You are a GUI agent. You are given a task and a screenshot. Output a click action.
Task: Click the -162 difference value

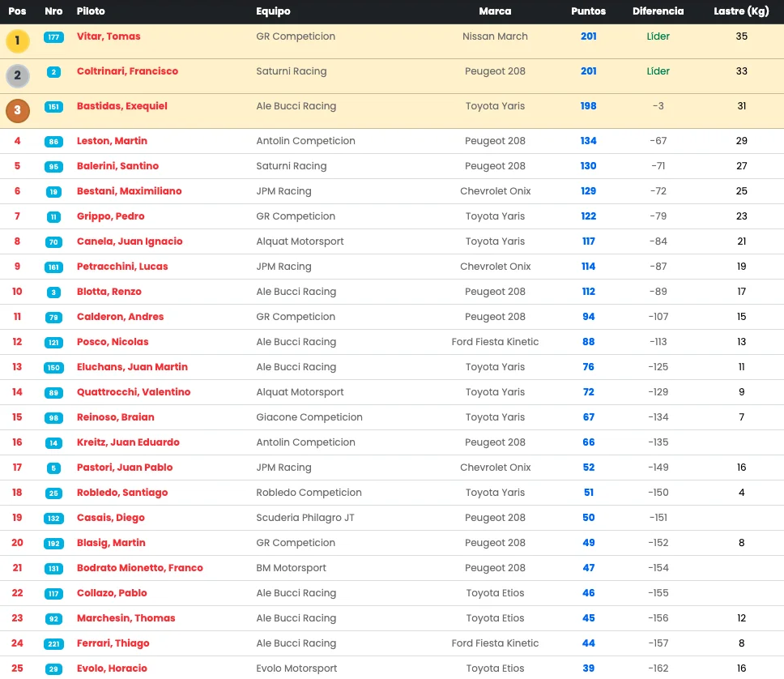[x=658, y=668]
